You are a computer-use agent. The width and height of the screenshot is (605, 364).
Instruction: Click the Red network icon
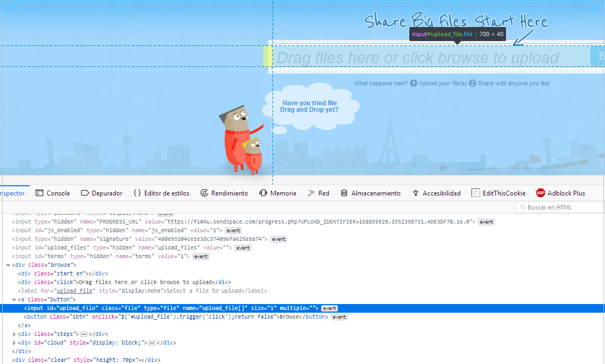(x=311, y=193)
